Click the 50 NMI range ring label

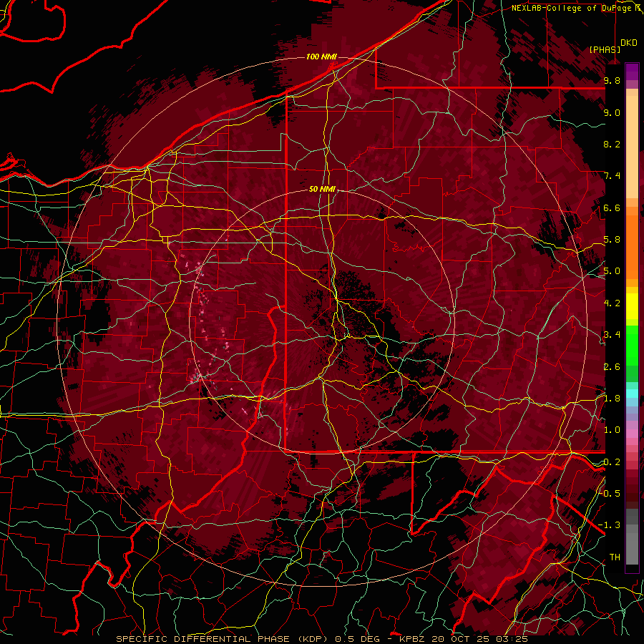point(322,190)
